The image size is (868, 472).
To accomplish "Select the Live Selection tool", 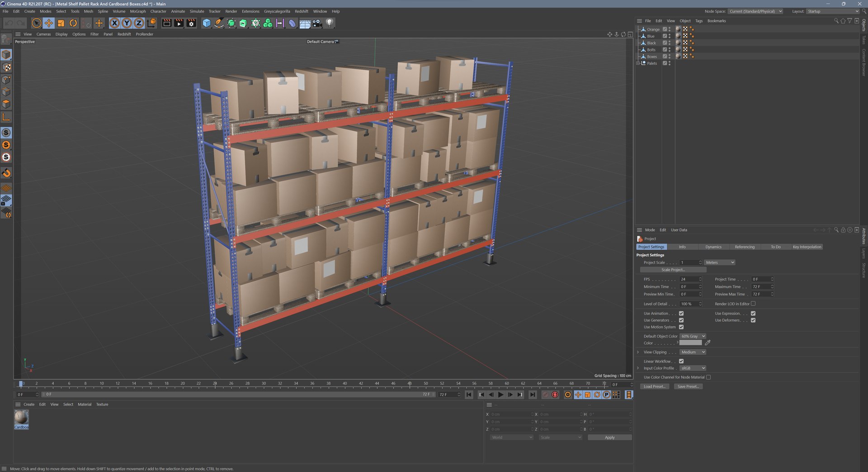I will click(37, 23).
